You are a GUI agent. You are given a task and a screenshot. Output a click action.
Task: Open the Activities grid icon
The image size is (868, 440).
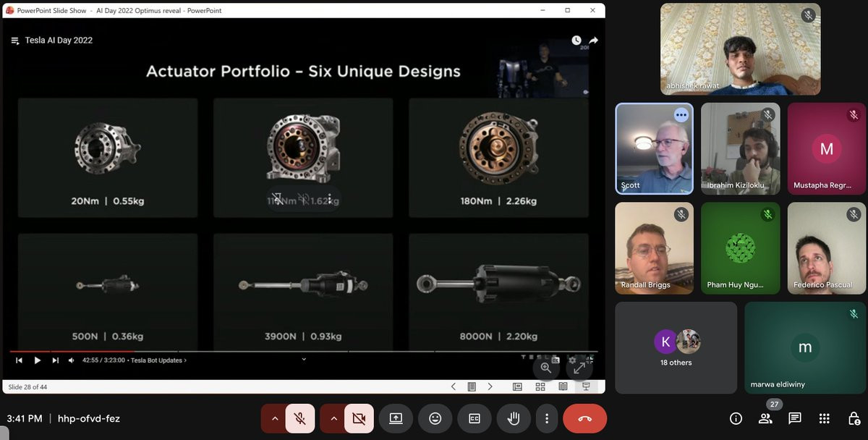point(824,418)
